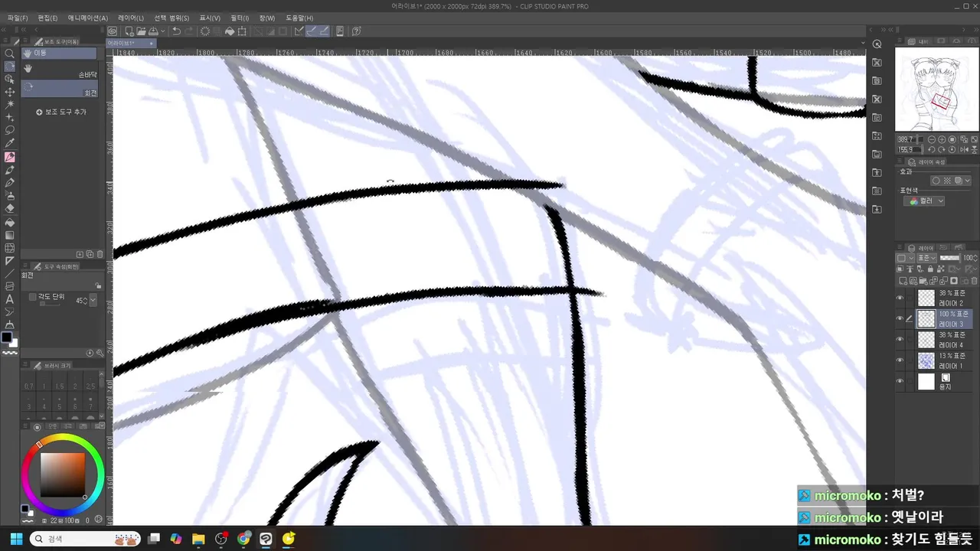Select the Auto select magic wand tool
This screenshot has height=551, width=980.
[10, 104]
